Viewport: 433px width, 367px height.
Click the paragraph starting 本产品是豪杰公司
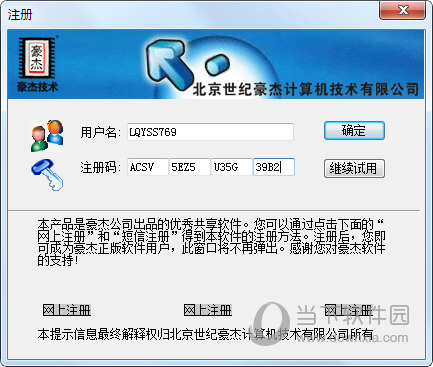point(211,242)
